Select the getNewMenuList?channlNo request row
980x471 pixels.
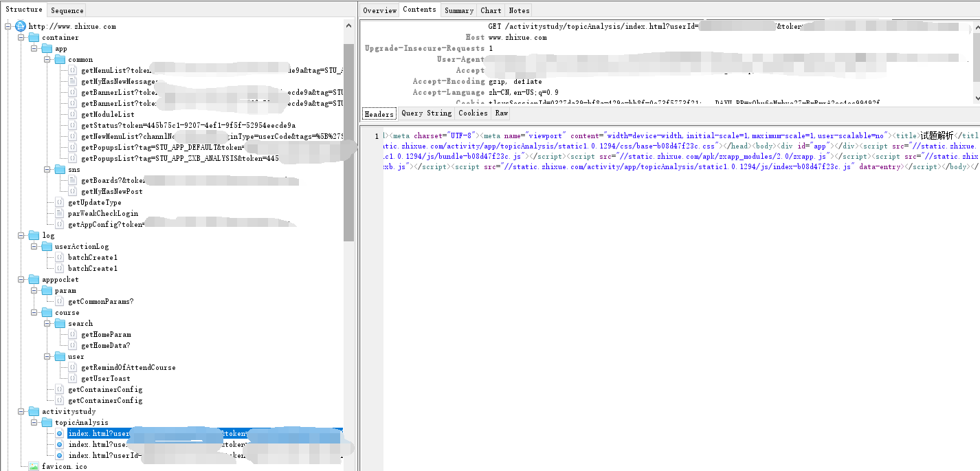210,136
